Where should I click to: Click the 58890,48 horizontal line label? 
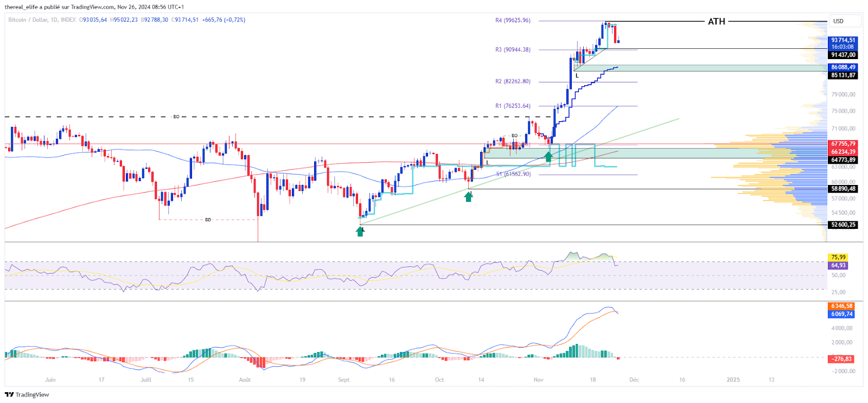click(843, 189)
